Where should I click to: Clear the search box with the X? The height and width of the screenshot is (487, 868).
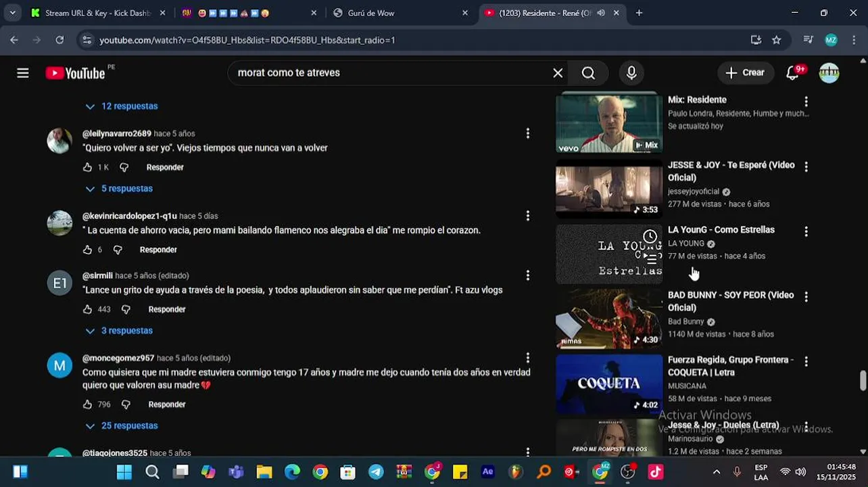pyautogui.click(x=558, y=73)
